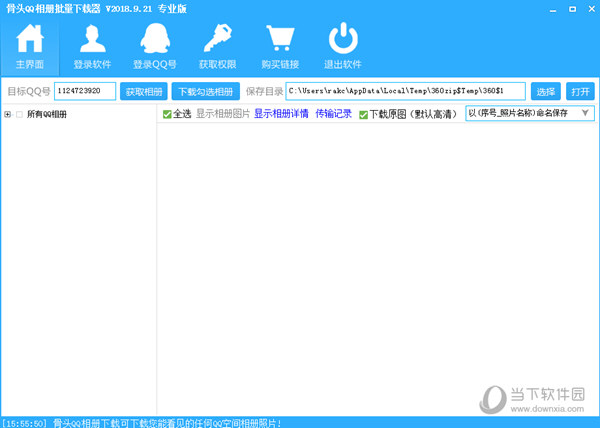
Task: Minimize the application window
Action: click(553, 10)
